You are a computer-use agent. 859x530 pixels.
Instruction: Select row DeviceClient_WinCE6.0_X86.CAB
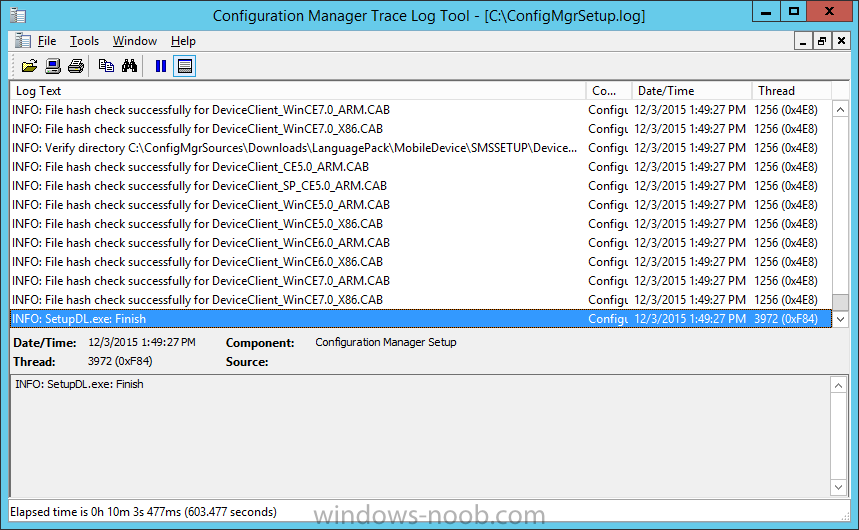point(421,262)
